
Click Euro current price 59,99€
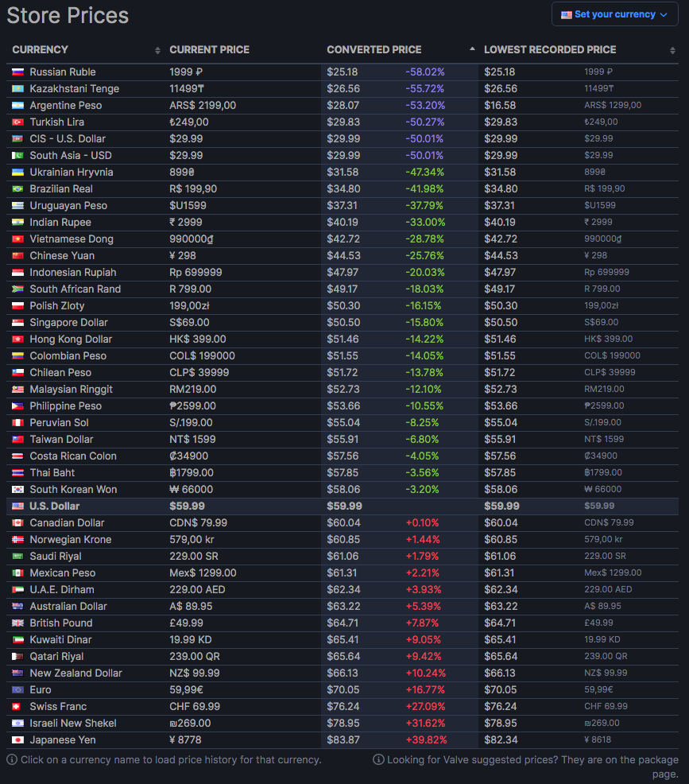(x=187, y=689)
